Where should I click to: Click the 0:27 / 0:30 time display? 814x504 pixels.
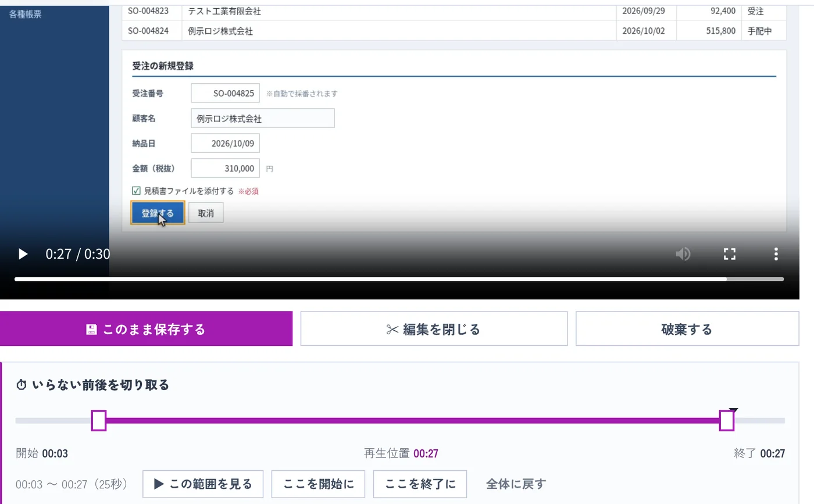tap(78, 254)
